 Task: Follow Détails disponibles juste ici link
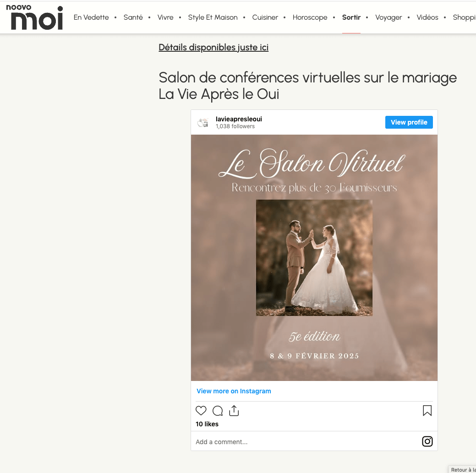[x=213, y=48]
